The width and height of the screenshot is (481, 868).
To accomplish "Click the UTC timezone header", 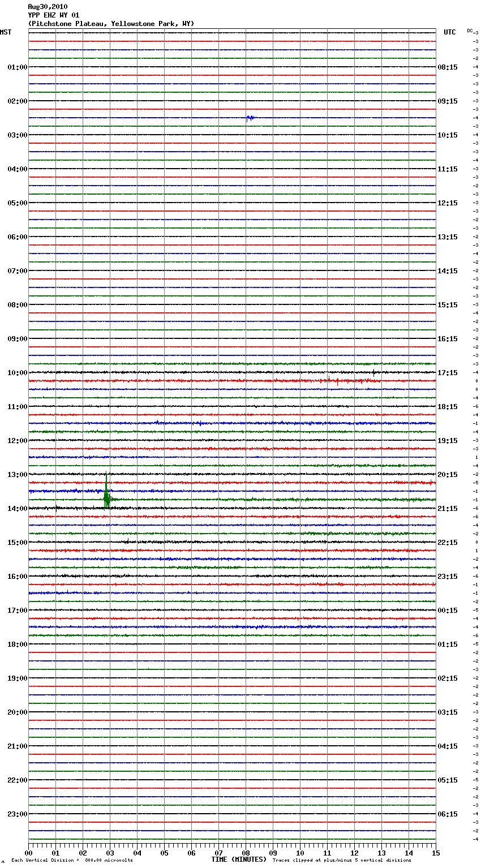I will [x=449, y=32].
